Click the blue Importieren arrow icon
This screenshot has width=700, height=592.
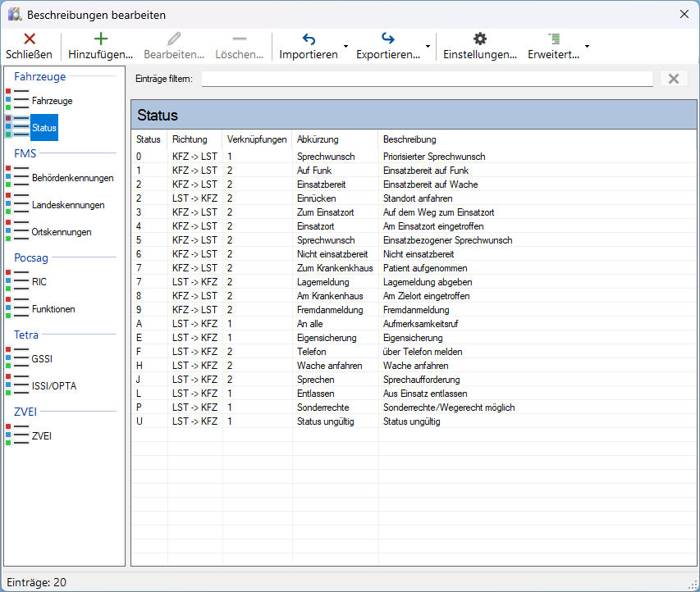coord(309,39)
